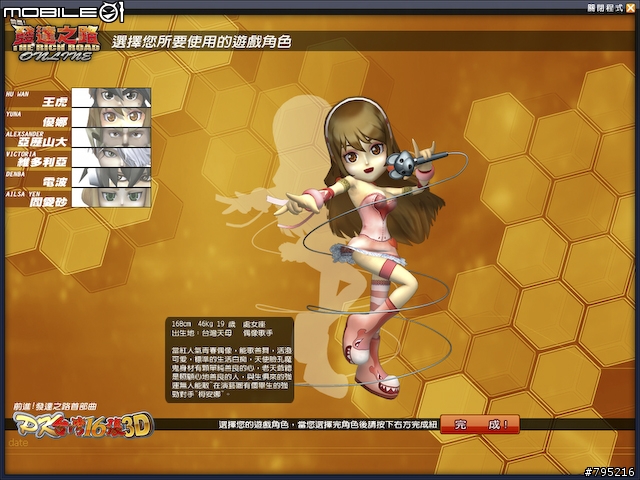640x480 pixels.
Task: Click the 關閉程式 X icon
Action: [x=630, y=8]
